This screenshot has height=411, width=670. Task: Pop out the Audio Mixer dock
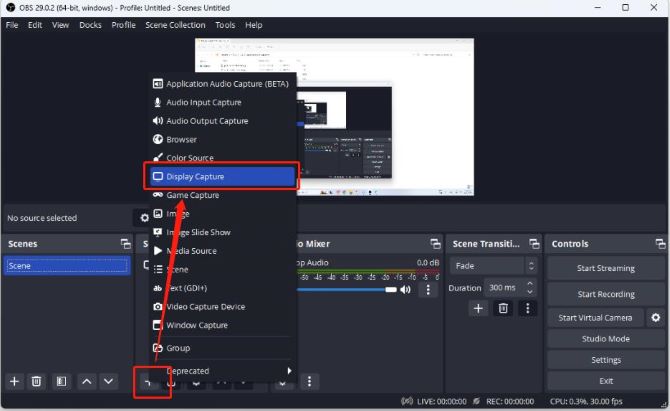[435, 244]
